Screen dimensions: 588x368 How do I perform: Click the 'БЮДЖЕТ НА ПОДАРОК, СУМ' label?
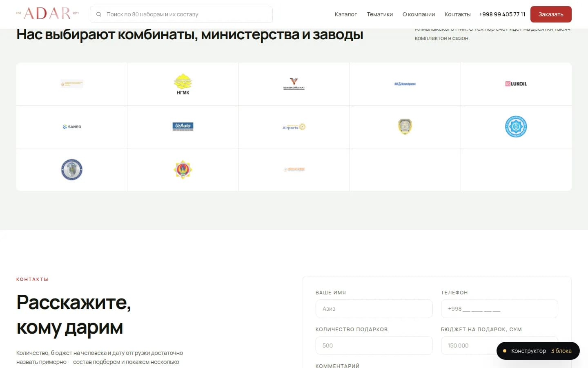(x=481, y=330)
